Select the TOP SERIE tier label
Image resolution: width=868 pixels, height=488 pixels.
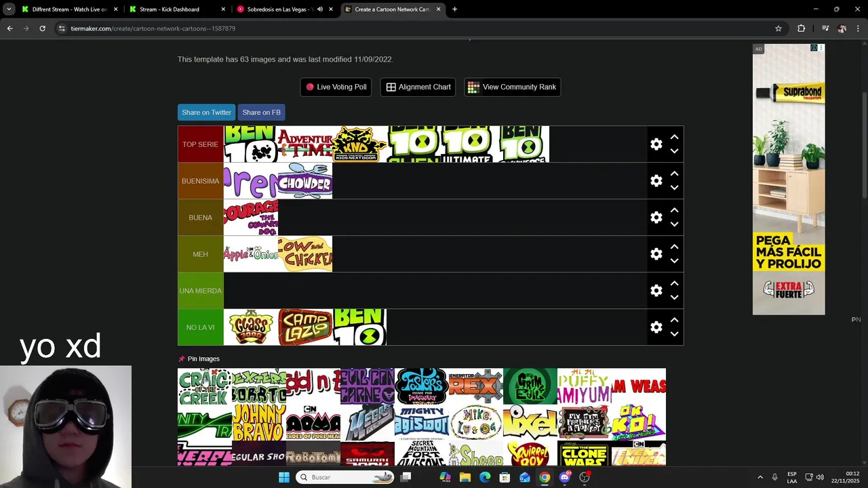[x=201, y=144]
